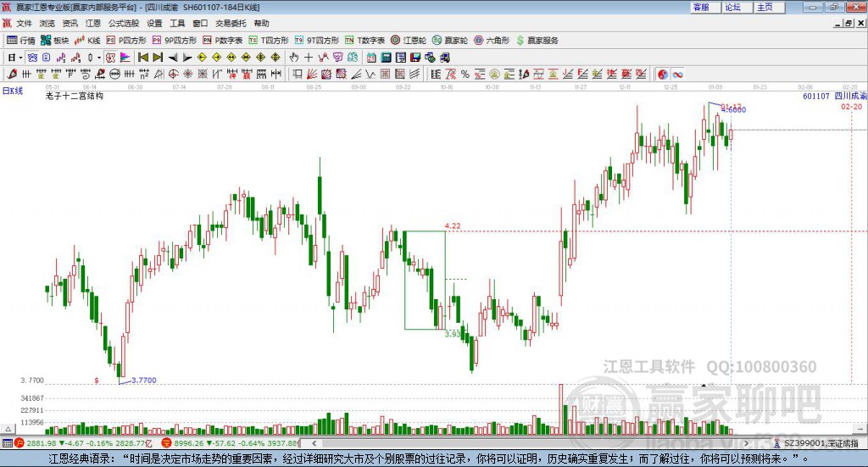Open the 浏览 menu
Viewport: 868px width, 467px height.
[x=47, y=23]
